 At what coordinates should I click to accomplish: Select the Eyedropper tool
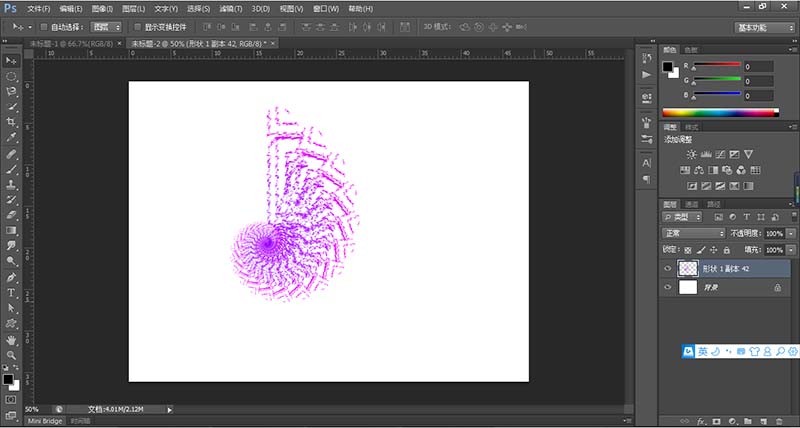[11, 137]
